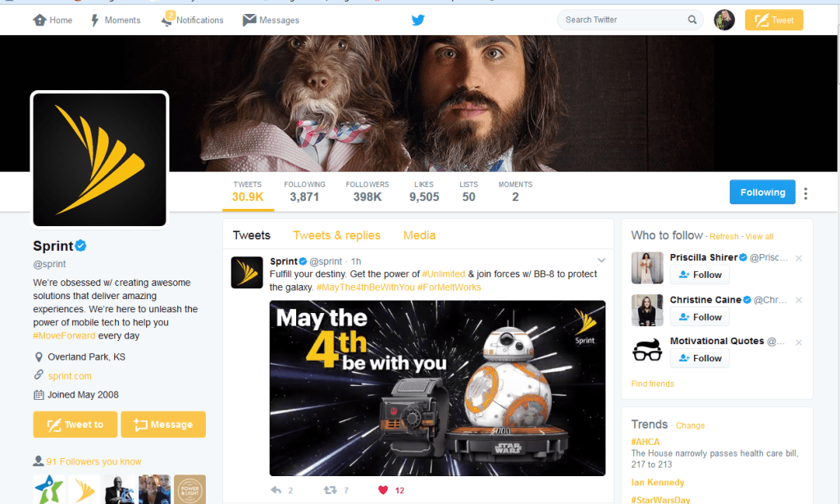Image resolution: width=840 pixels, height=504 pixels.
Task: Click the reply arrow under the tweet
Action: point(276,490)
